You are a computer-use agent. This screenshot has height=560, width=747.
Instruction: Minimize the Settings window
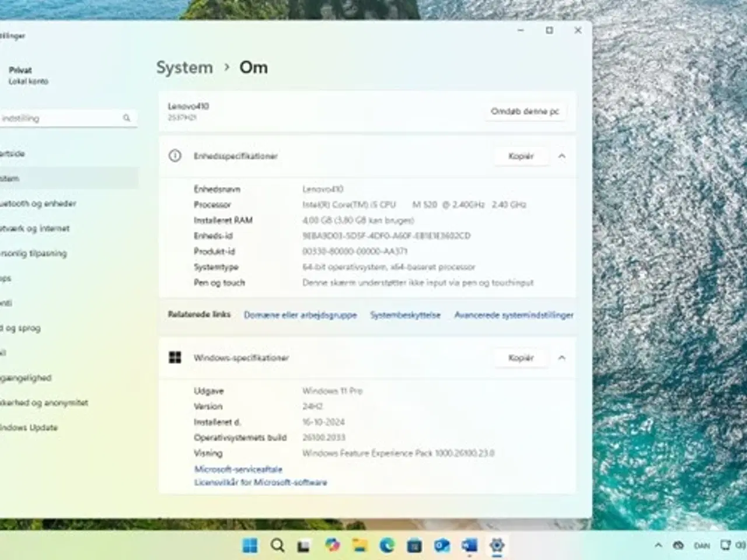pos(521,30)
